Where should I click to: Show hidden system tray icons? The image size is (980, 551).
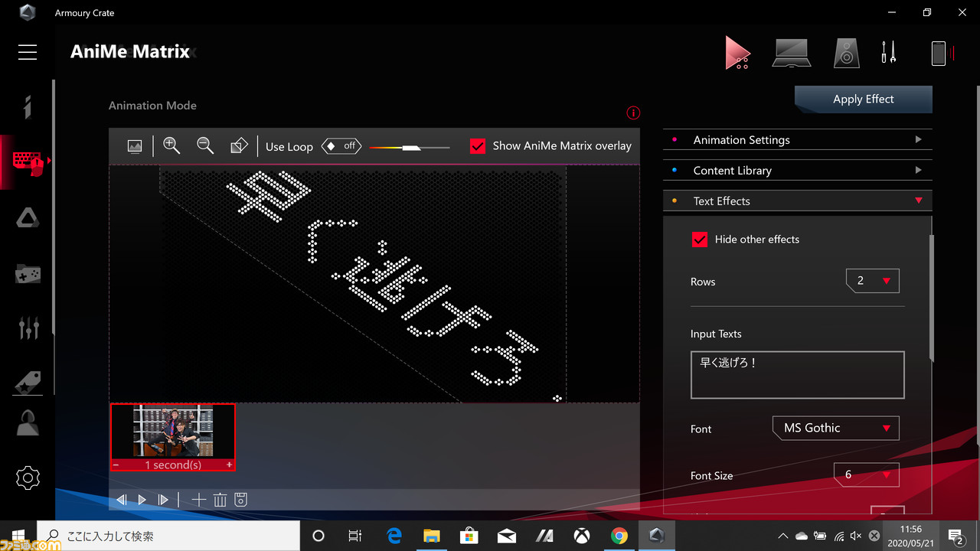pyautogui.click(x=782, y=536)
